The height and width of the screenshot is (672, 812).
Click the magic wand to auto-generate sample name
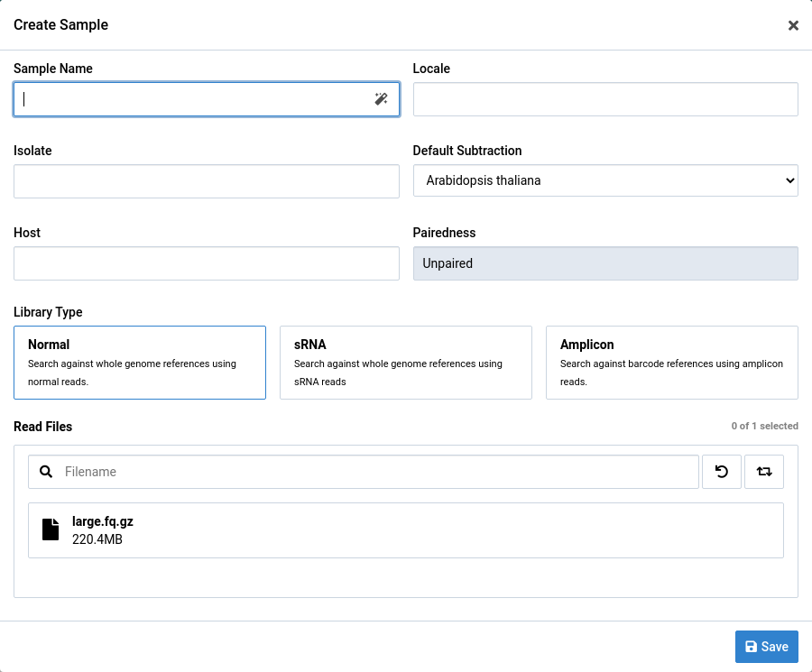pyautogui.click(x=382, y=99)
